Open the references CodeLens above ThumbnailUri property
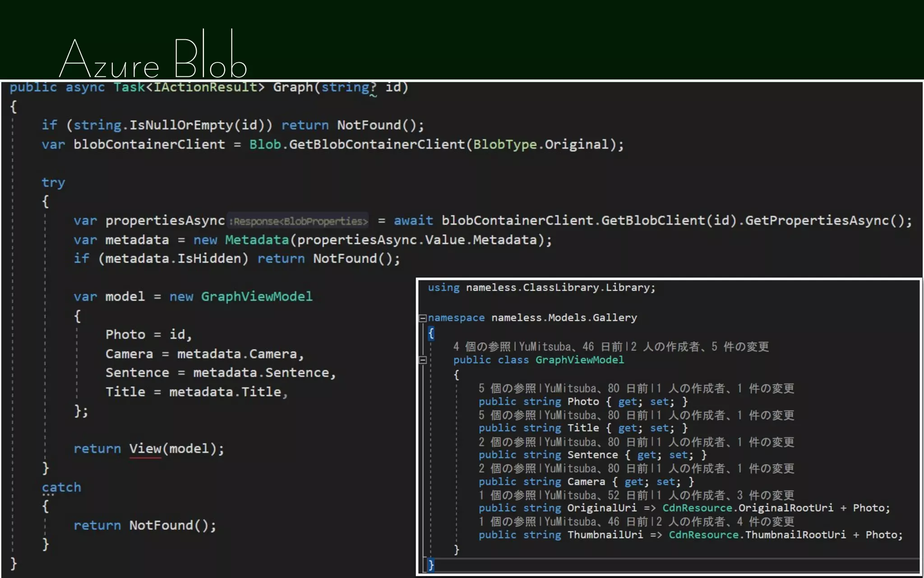 (x=507, y=522)
